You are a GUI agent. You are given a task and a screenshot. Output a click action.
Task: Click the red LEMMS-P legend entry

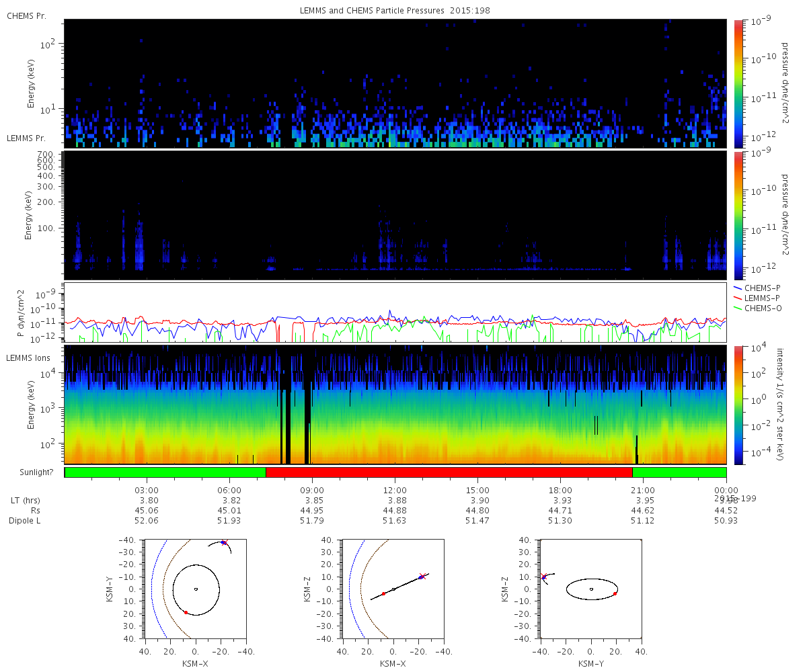coord(758,298)
